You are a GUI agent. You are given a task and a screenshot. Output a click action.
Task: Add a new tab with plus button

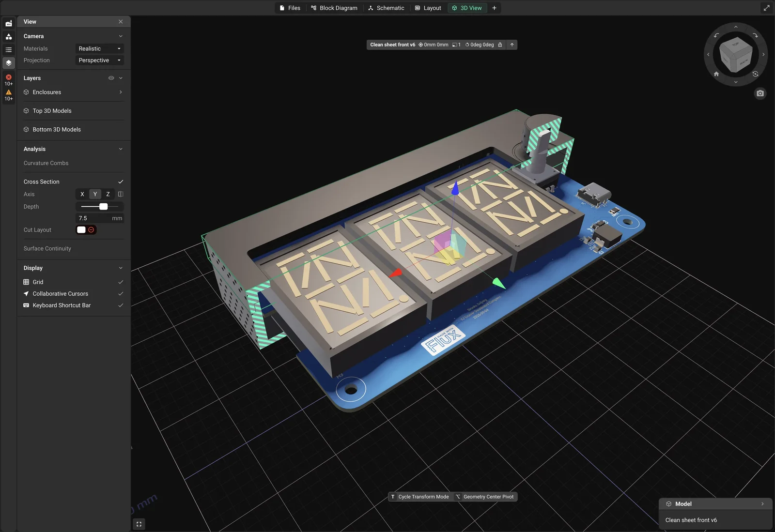click(494, 8)
